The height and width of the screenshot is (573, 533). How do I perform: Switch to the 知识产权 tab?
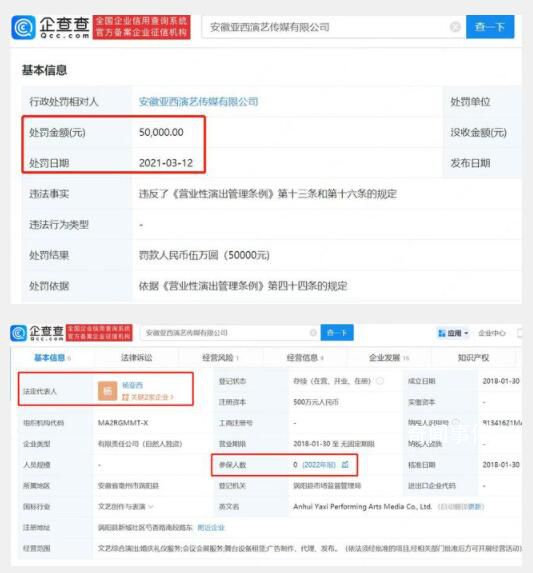coord(473,357)
